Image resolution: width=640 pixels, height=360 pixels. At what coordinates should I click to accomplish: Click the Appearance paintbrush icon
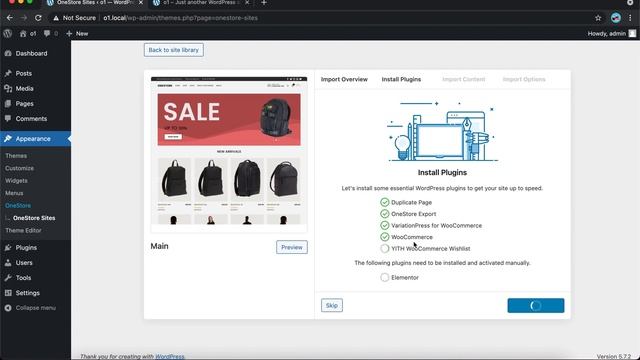[8, 139]
